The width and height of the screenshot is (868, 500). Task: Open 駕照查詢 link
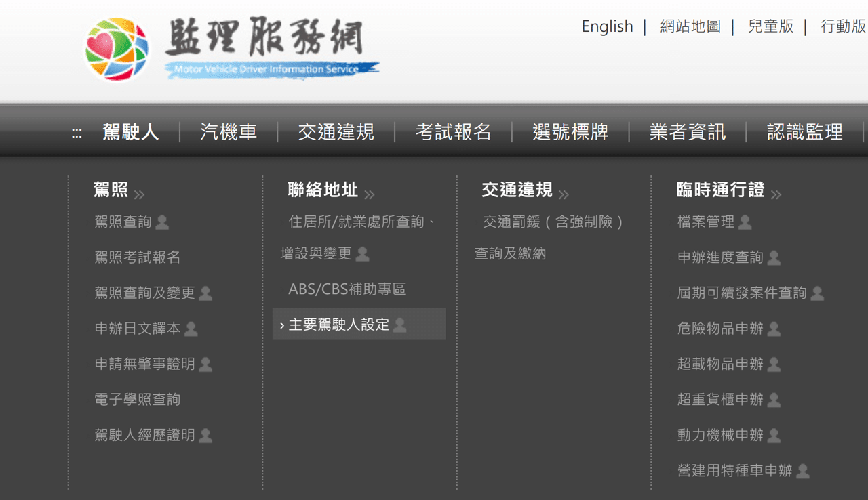click(123, 222)
